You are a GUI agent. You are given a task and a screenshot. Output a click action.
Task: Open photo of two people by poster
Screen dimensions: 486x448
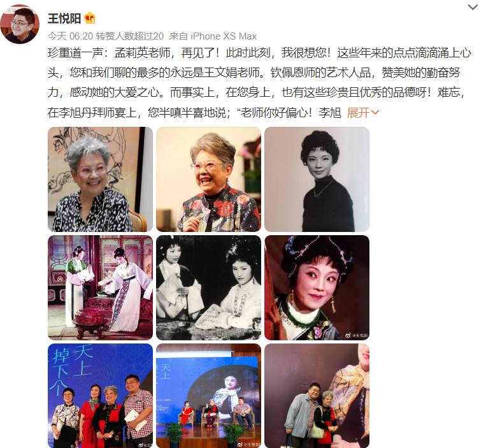pyautogui.click(x=317, y=396)
